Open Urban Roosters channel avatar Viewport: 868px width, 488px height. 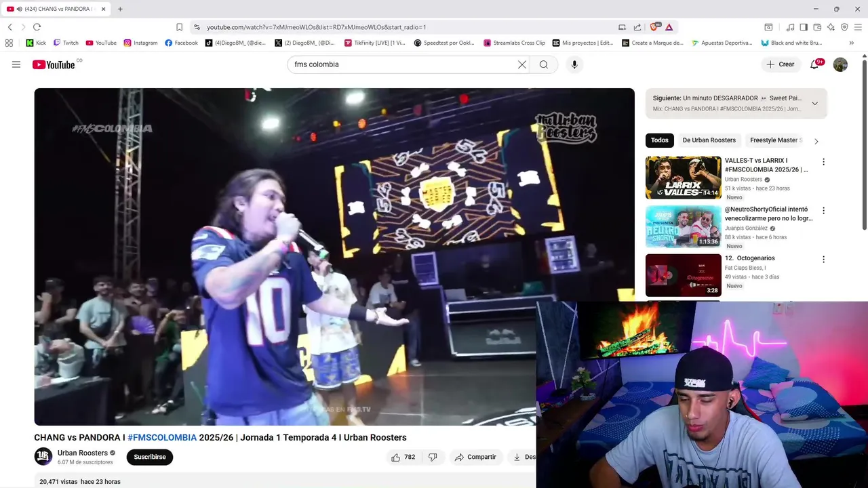click(43, 457)
